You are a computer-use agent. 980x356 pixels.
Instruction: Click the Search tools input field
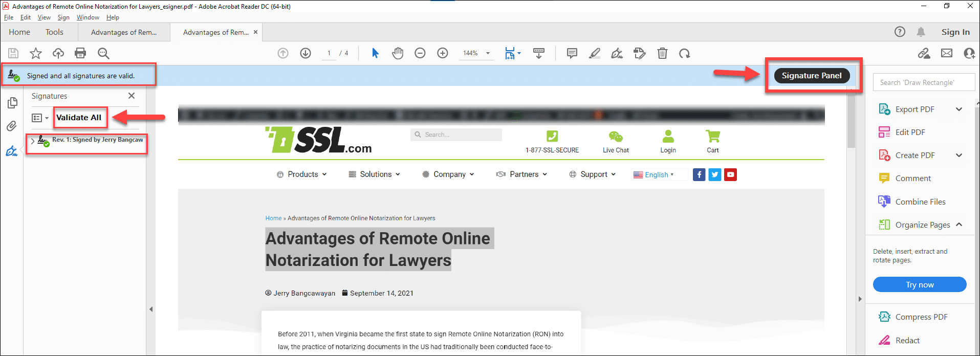(923, 82)
